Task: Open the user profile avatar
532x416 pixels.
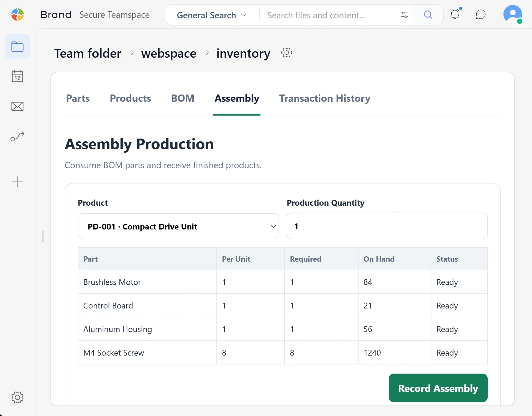Action: 513,14
